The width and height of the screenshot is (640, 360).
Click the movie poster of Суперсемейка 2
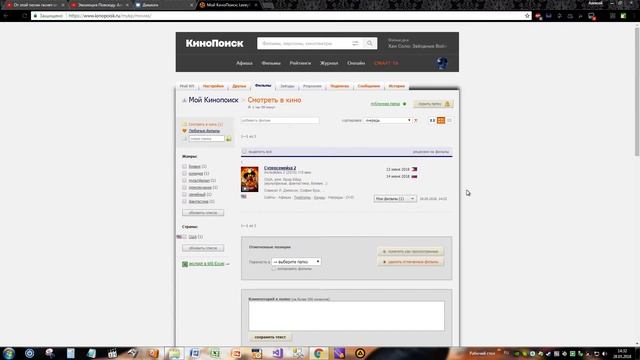pos(249,179)
